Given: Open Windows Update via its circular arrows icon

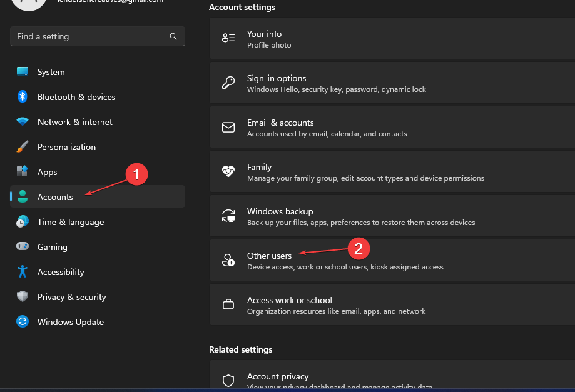Looking at the screenshot, I should 23,322.
